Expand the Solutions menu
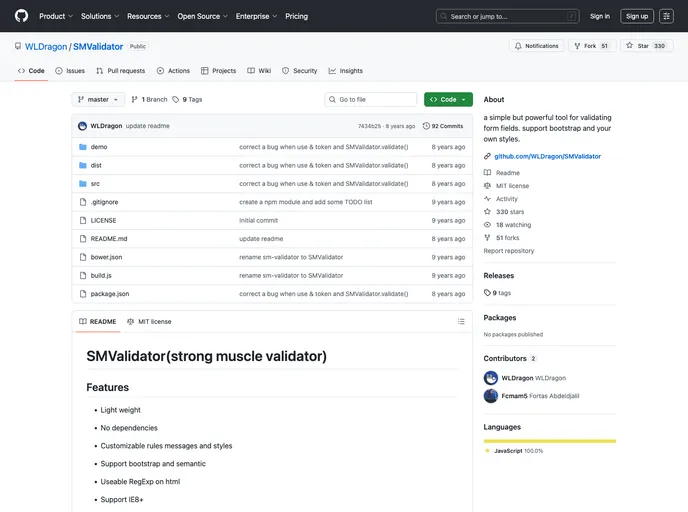The height and width of the screenshot is (512, 688). pyautogui.click(x=100, y=16)
